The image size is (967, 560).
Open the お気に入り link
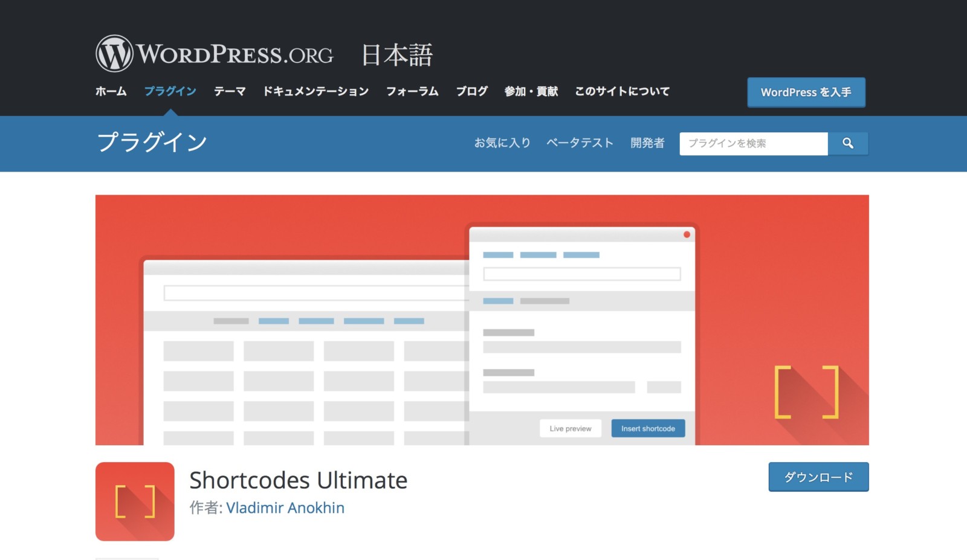pyautogui.click(x=502, y=143)
